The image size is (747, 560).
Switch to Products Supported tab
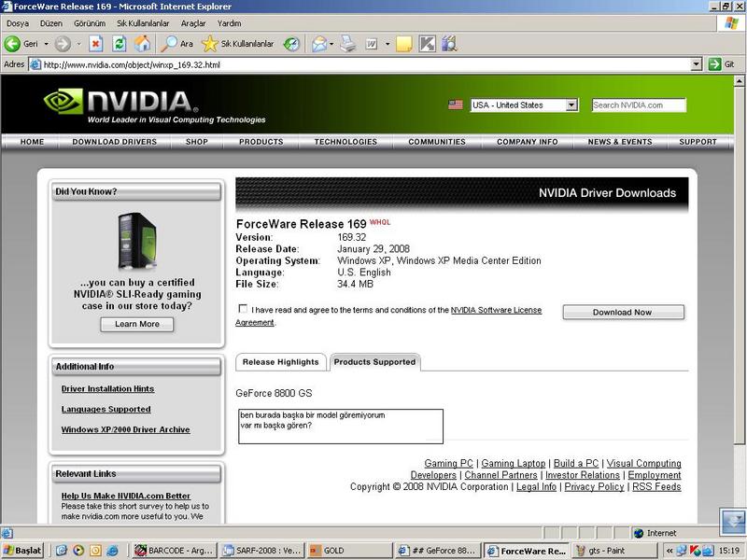374,362
